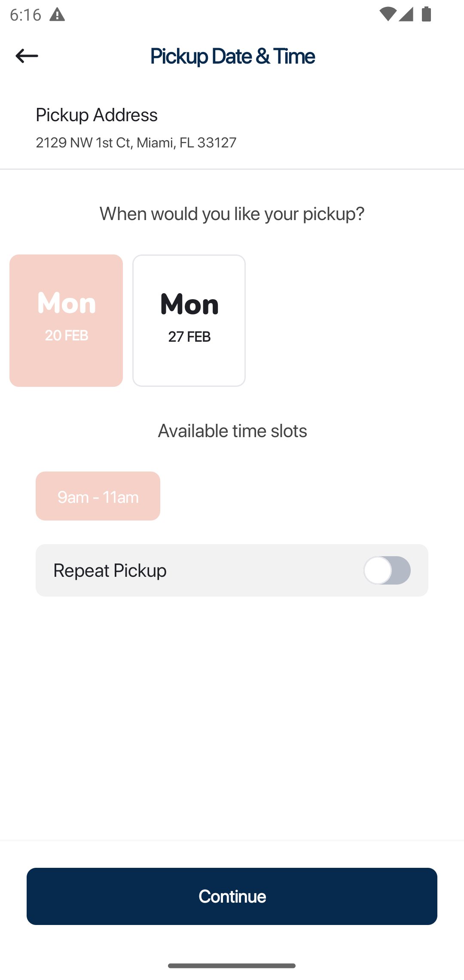Tap the home gesture bar at bottom
This screenshot has height=980, width=464.
point(232,965)
